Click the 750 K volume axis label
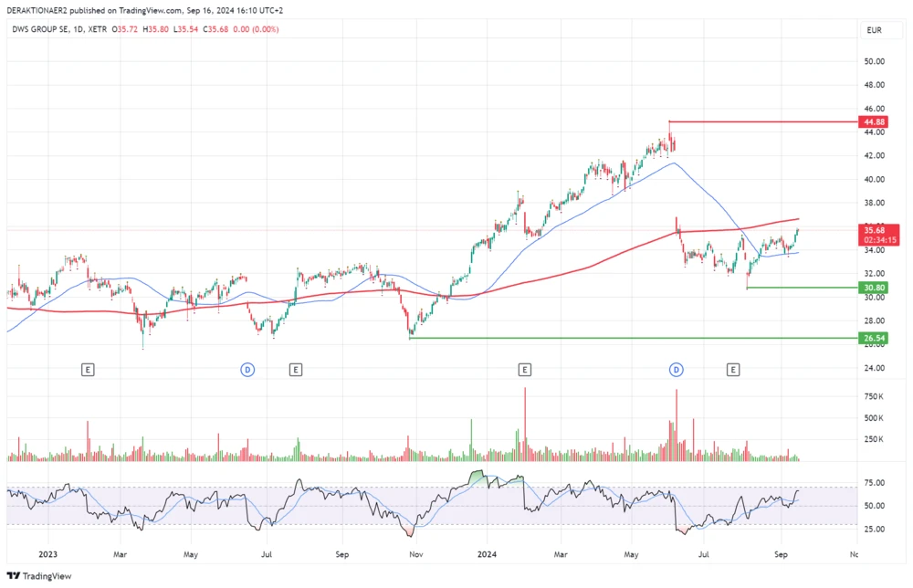Screen dimensions: 913x588 click(x=873, y=396)
